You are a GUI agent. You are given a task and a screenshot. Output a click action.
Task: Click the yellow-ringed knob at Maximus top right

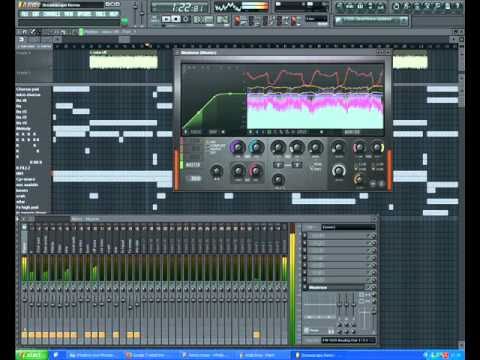point(377,147)
